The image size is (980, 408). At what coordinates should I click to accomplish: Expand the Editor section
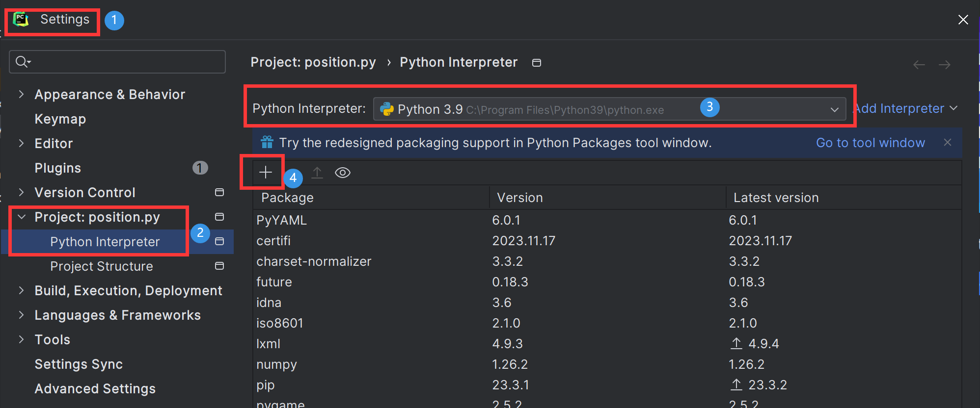21,143
